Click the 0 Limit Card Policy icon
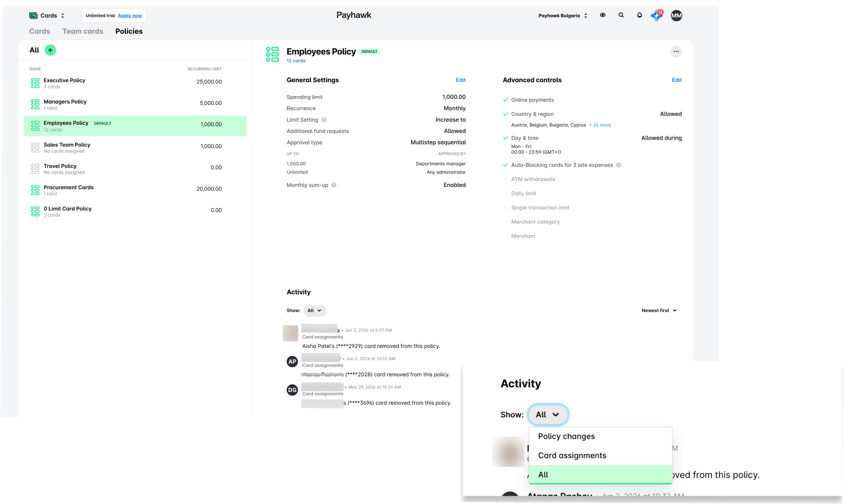Screen dimensions: 845x504 35,211
